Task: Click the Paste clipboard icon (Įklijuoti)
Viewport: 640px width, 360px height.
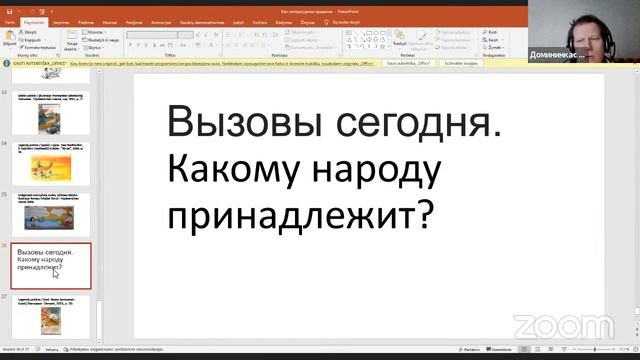Action: click(x=9, y=36)
